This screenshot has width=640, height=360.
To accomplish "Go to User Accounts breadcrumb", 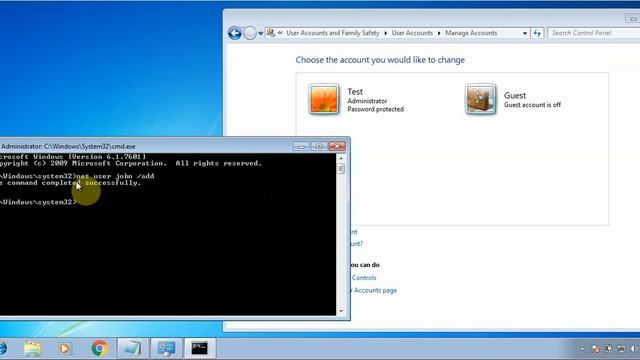I will click(x=412, y=33).
